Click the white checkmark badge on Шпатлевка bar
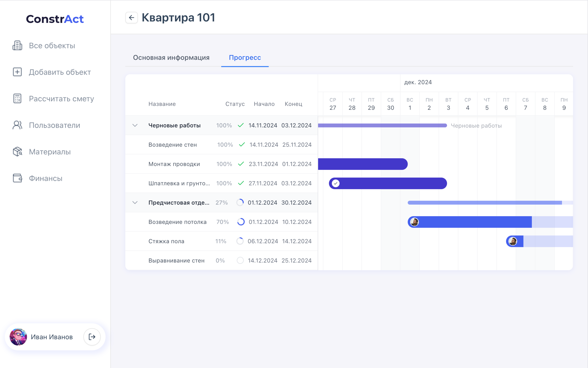The image size is (588, 368). pos(336,183)
